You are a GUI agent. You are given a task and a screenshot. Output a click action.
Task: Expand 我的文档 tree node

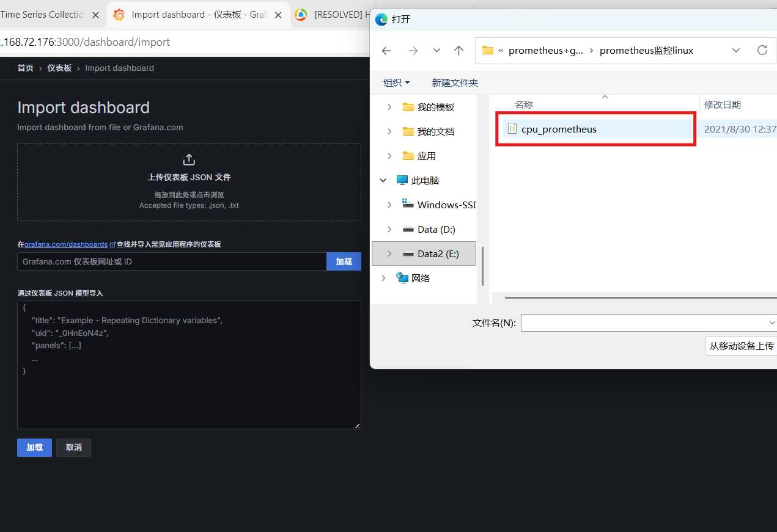click(389, 131)
